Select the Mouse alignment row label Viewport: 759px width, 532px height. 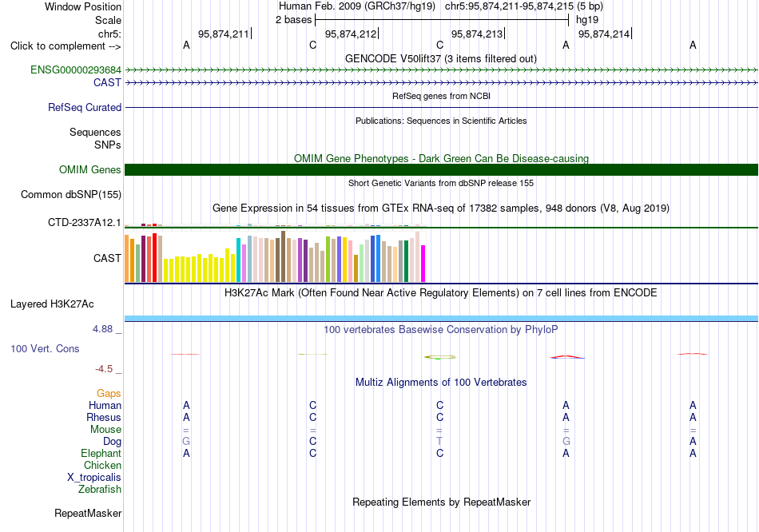coord(105,430)
